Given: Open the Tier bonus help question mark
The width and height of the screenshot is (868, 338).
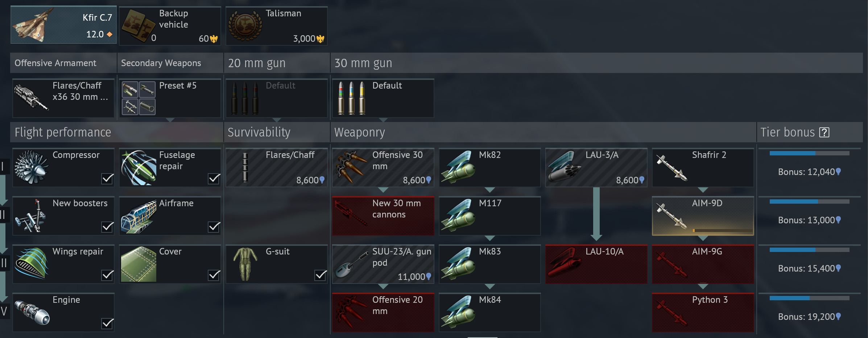Looking at the screenshot, I should (824, 132).
